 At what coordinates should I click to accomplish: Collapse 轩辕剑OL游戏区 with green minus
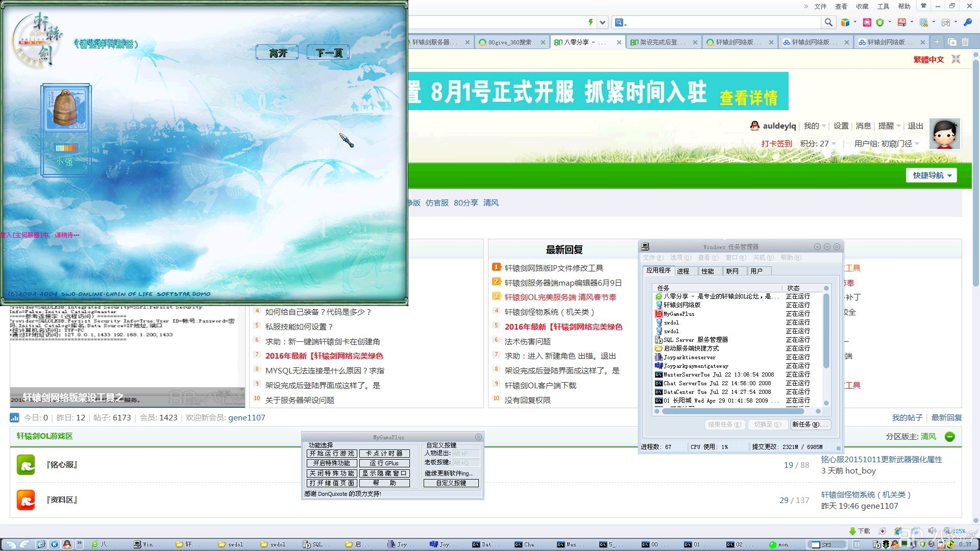pyautogui.click(x=950, y=436)
